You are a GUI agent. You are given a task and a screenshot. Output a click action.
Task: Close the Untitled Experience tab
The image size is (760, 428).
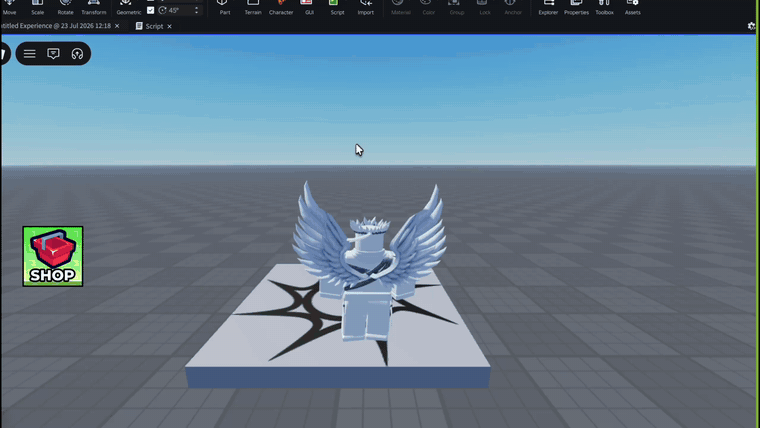(x=117, y=26)
